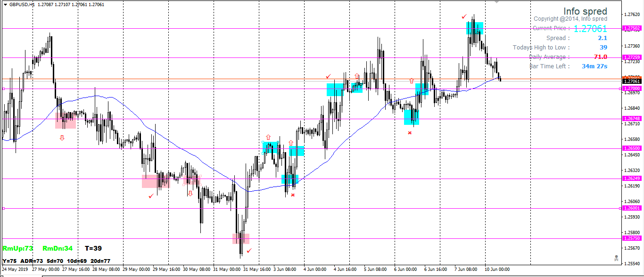
Task: Click the red X mark below the 1.26249 cyan box
Action: pos(293,195)
